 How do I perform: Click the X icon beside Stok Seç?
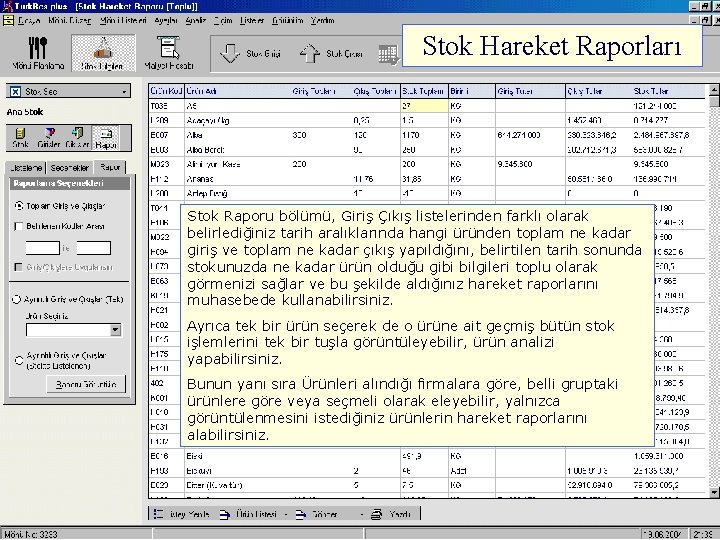pyautogui.click(x=15, y=91)
